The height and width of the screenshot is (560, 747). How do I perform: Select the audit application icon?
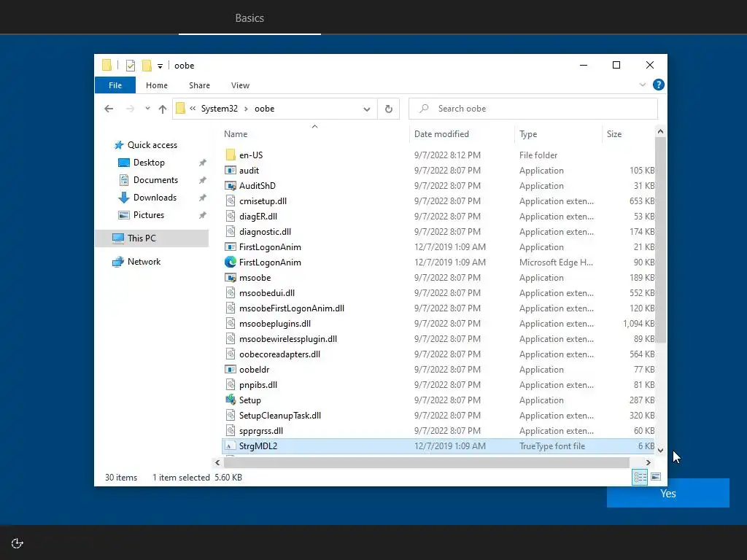(x=230, y=171)
